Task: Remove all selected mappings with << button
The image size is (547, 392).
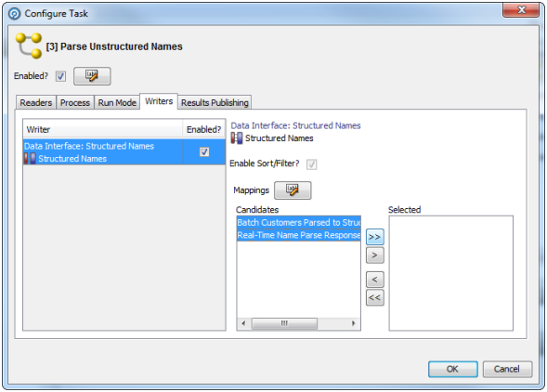Action: 374,298
